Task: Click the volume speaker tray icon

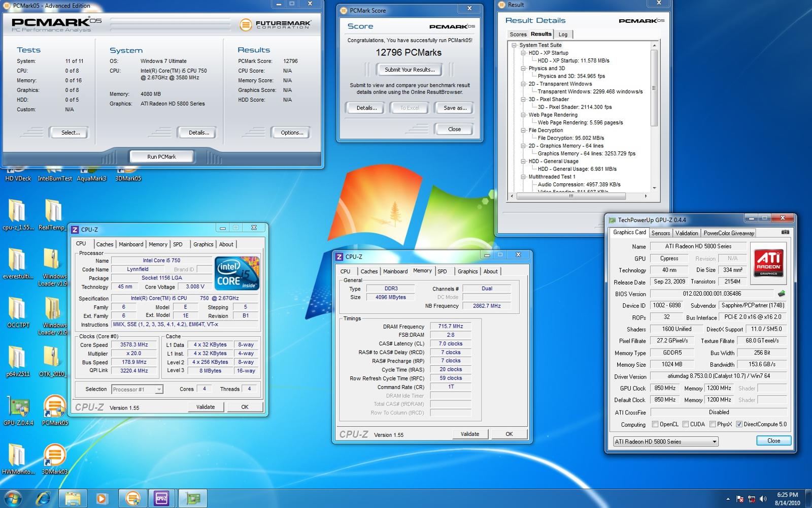Action: 763,499
